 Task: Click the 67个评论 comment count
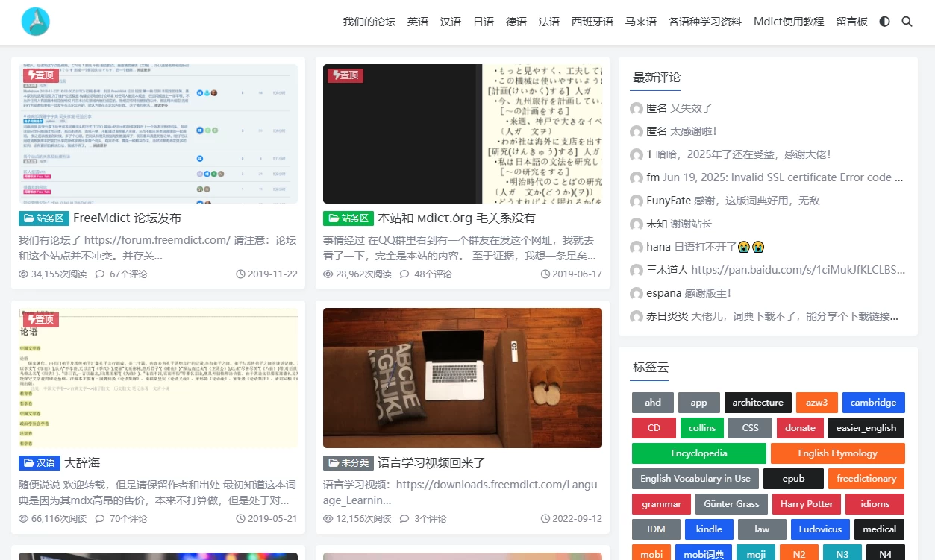pos(121,274)
